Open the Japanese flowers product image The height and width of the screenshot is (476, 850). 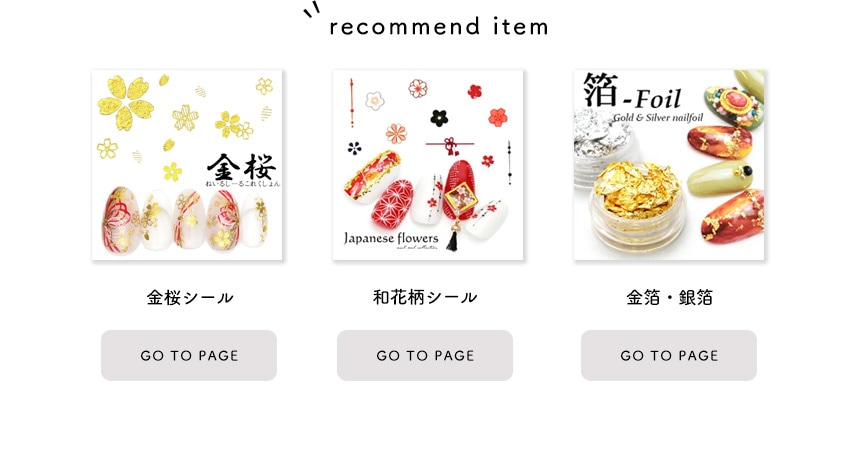(428, 165)
